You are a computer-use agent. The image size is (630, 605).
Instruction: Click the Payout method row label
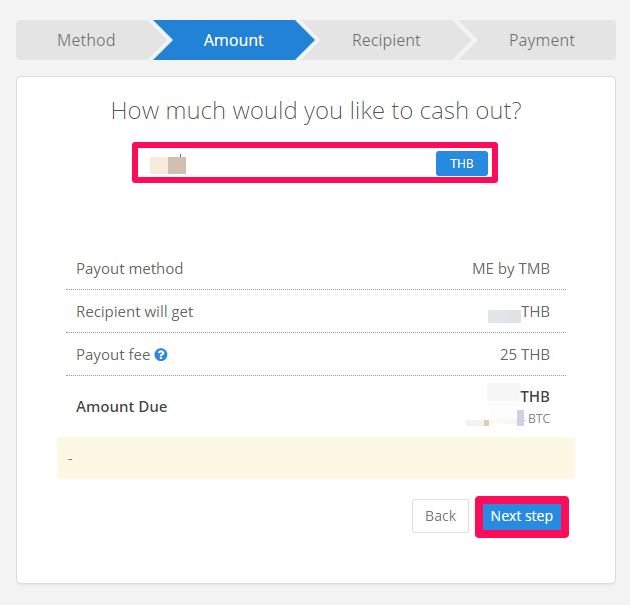[x=130, y=269]
